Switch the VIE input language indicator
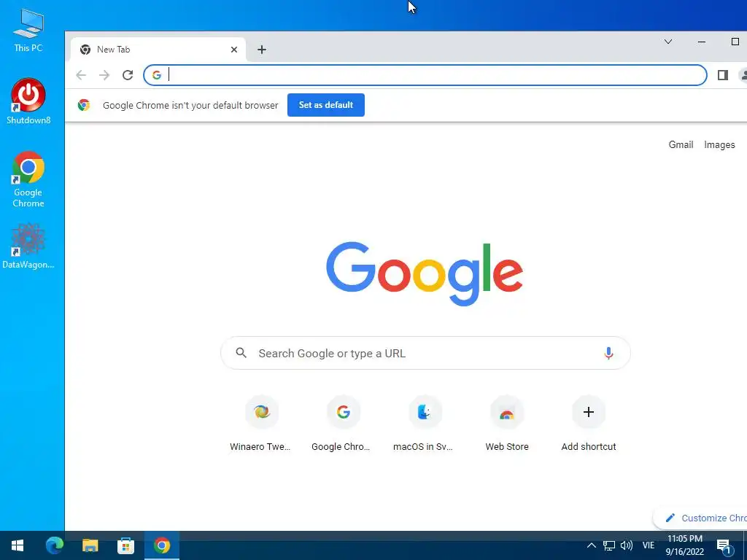Screen dimensions: 747x560 pos(649,545)
